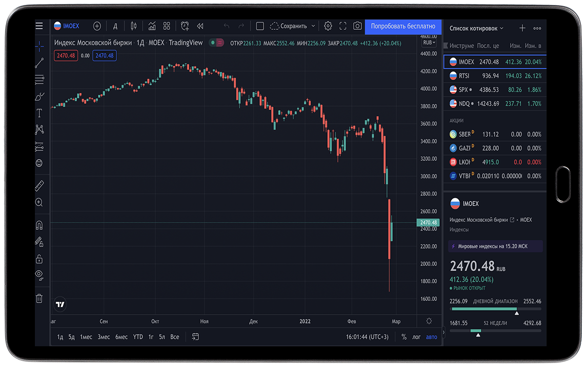Viewport: 588px width, 366px height.
Task: Select the brush drawing tool
Action: pos(39,96)
